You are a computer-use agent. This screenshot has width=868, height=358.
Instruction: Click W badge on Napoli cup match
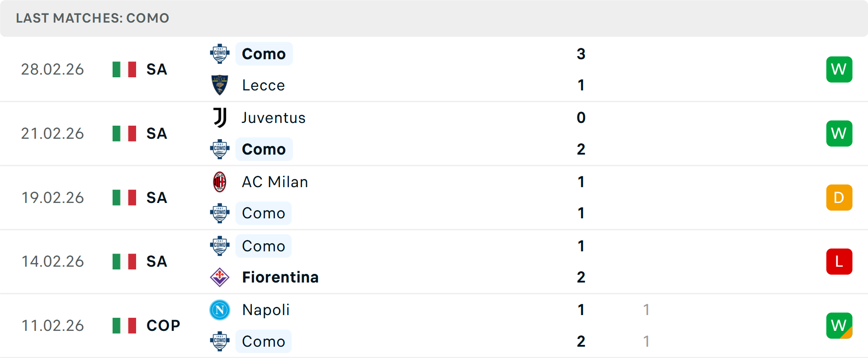point(839,325)
